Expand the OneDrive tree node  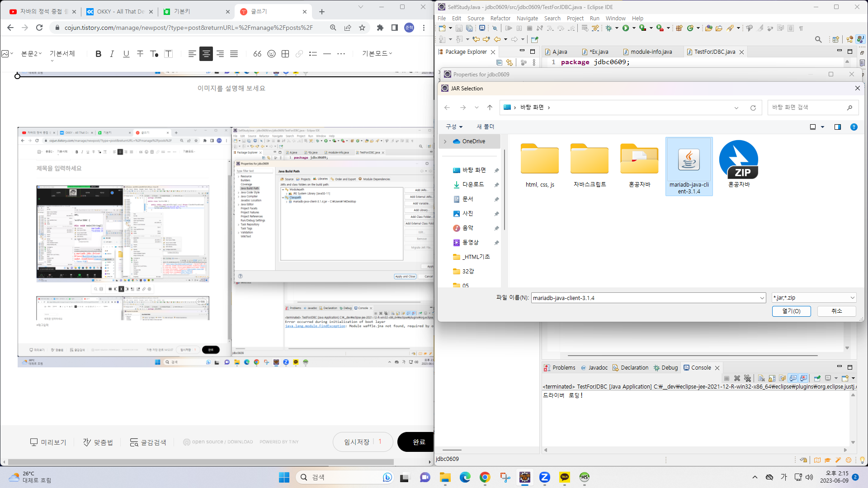click(445, 141)
